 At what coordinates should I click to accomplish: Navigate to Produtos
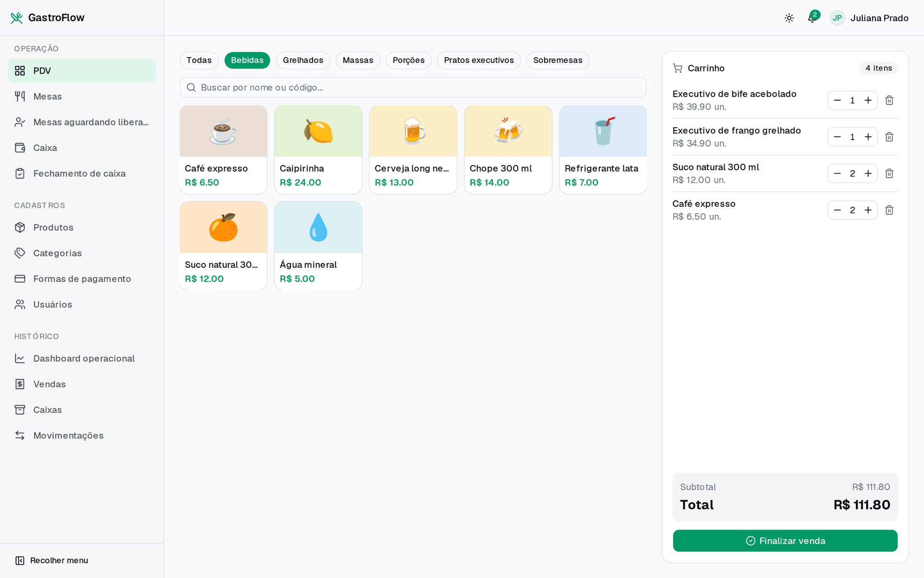point(82,227)
